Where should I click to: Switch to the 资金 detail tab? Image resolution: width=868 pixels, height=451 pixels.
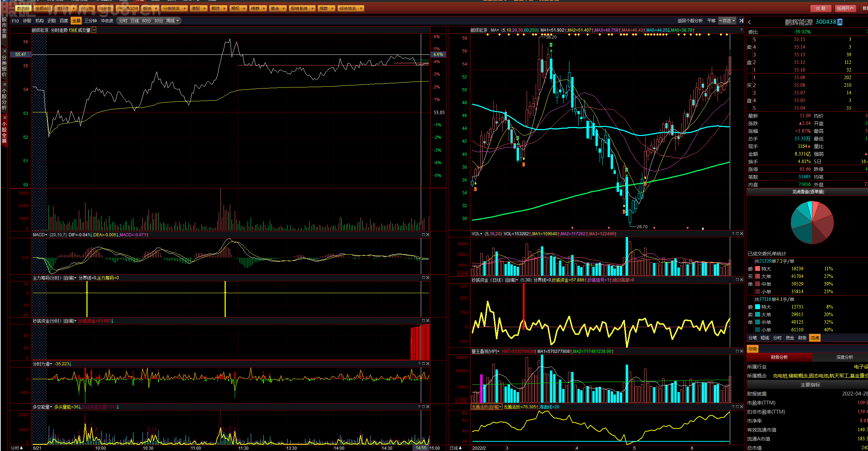tap(790, 338)
